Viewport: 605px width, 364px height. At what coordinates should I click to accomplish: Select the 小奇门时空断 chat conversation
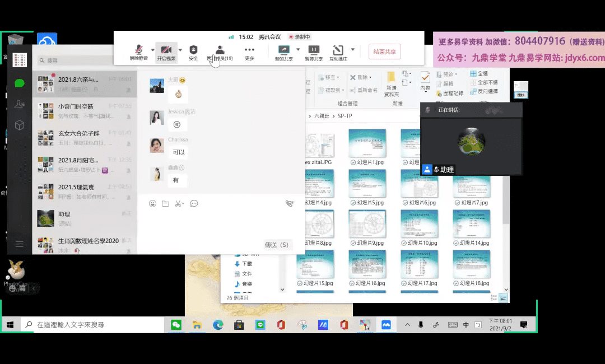pos(84,111)
